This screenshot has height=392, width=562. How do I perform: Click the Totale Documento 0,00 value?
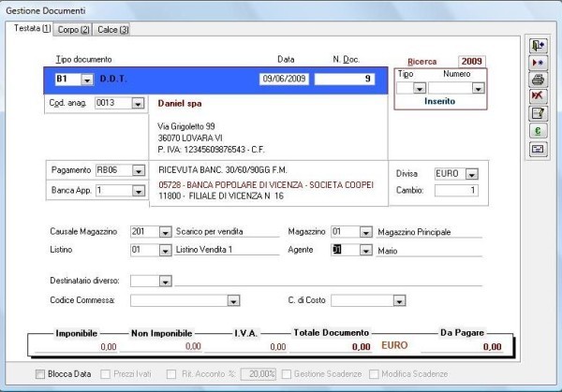361,347
